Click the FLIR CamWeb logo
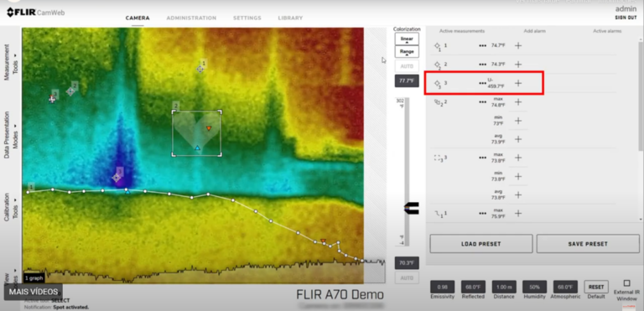Viewport: 644px width, 311px height. (36, 13)
